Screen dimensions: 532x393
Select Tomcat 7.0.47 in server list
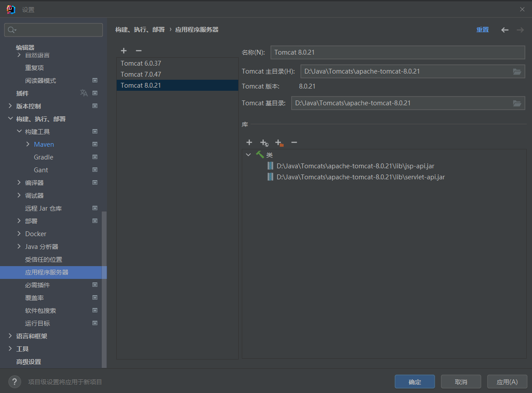point(177,74)
